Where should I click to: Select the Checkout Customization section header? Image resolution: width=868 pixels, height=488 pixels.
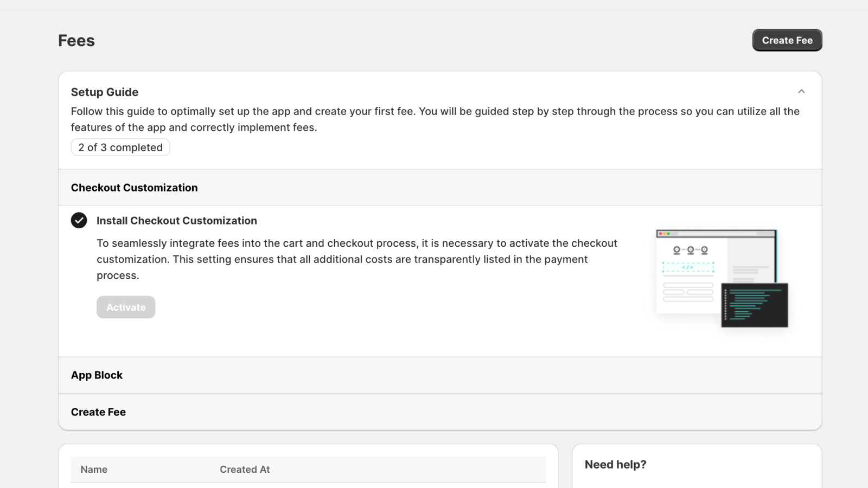coord(134,187)
